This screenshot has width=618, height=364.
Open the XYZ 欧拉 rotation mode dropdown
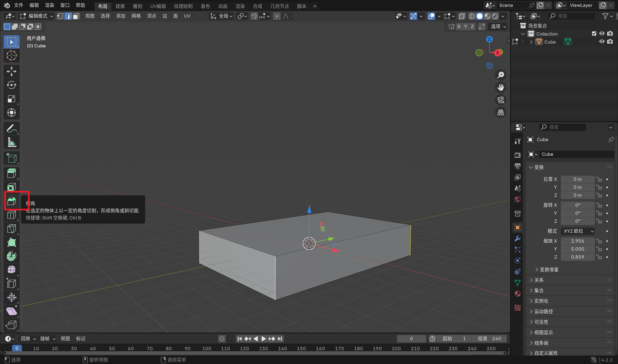click(578, 231)
